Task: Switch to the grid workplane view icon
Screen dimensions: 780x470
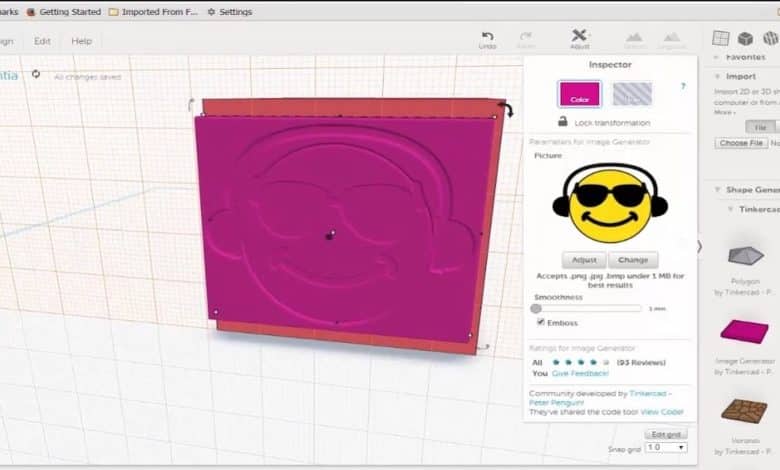Action: click(x=721, y=38)
